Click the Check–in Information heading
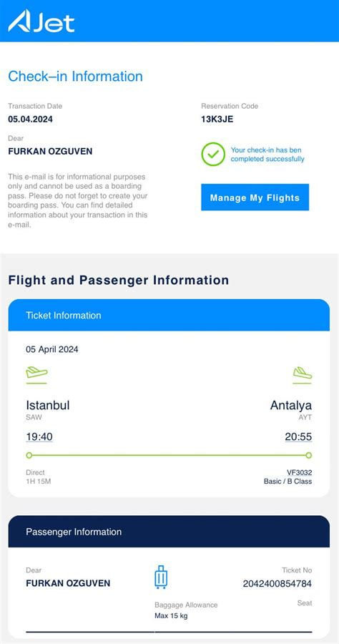This screenshot has width=339, height=644. [x=76, y=77]
